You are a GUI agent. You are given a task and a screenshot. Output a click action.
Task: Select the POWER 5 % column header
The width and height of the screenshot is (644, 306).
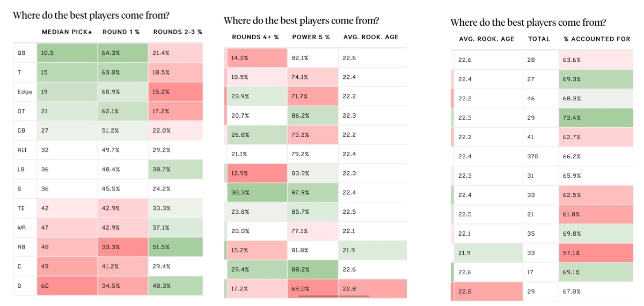(x=311, y=37)
